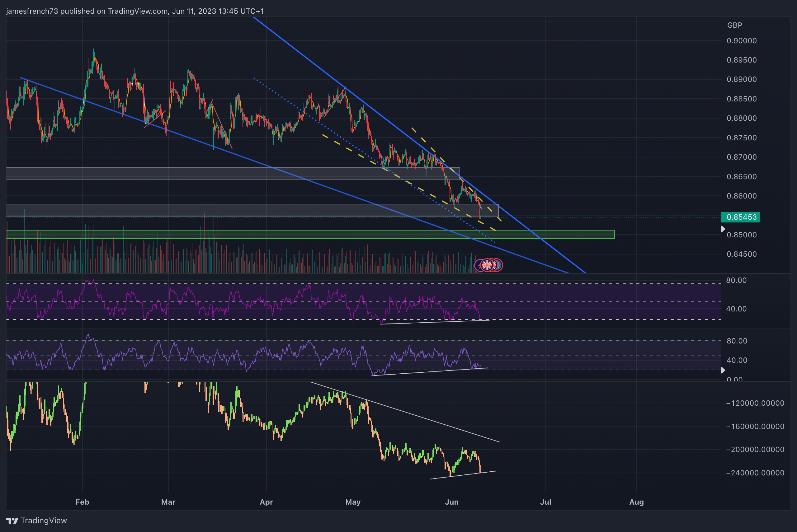
Task: Click the −240000.00000 scale label
Action: 755,473
